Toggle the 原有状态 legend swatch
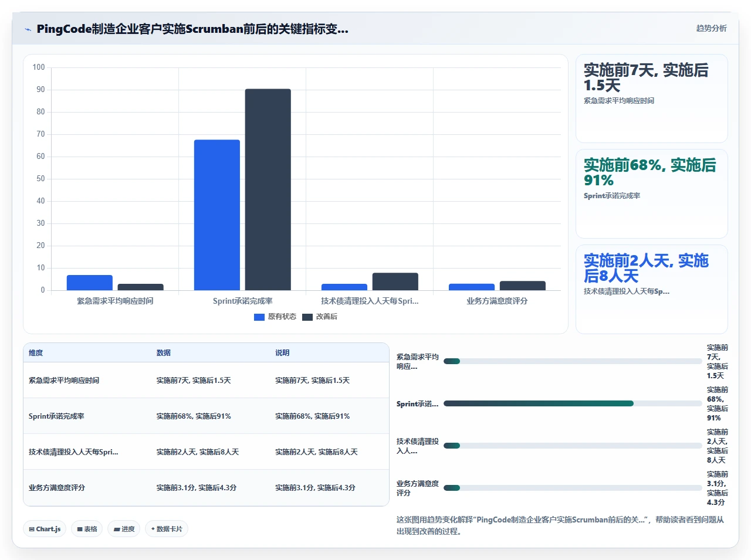Image resolution: width=751 pixels, height=560 pixels. [259, 317]
